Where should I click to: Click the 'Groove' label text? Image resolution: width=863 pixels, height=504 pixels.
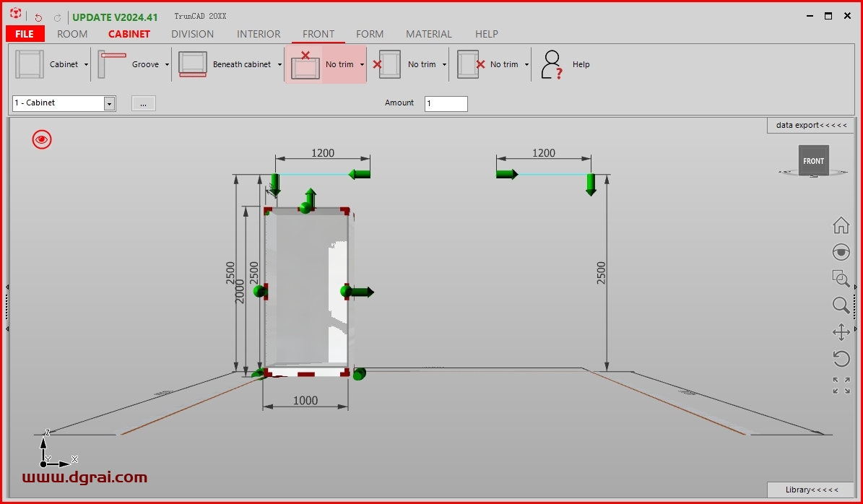click(x=145, y=64)
